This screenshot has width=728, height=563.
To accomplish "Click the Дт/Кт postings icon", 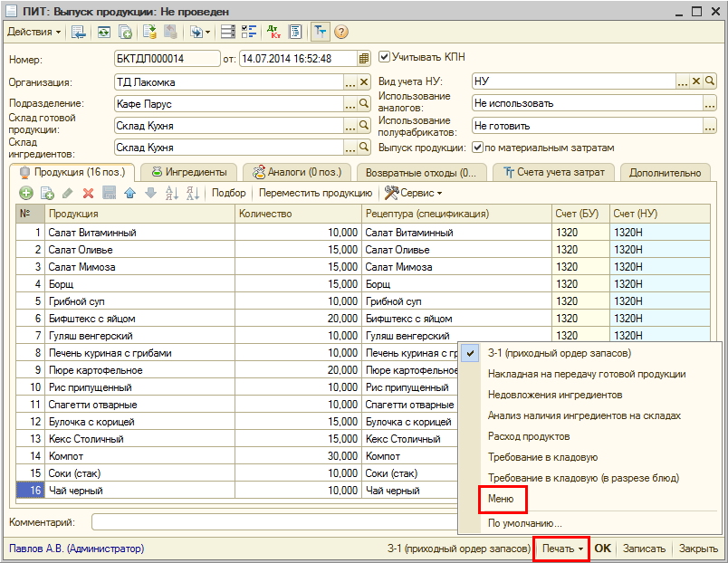I will 274,32.
